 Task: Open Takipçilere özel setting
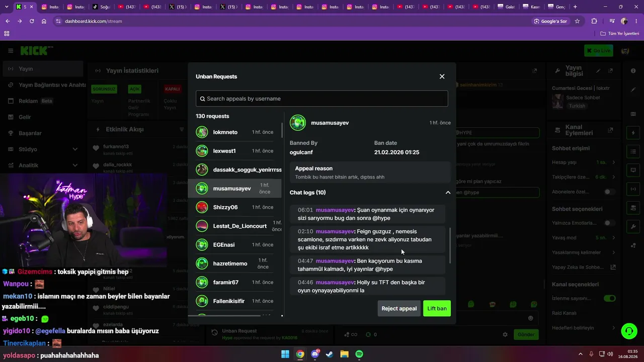(584, 177)
